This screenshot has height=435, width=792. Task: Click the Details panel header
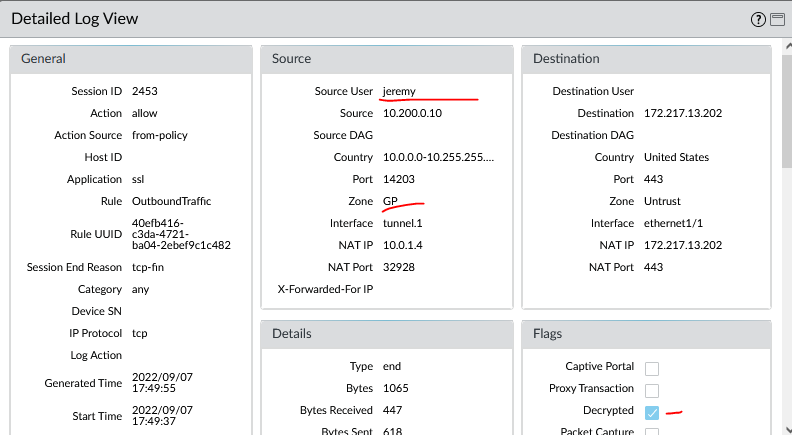pyautogui.click(x=386, y=333)
